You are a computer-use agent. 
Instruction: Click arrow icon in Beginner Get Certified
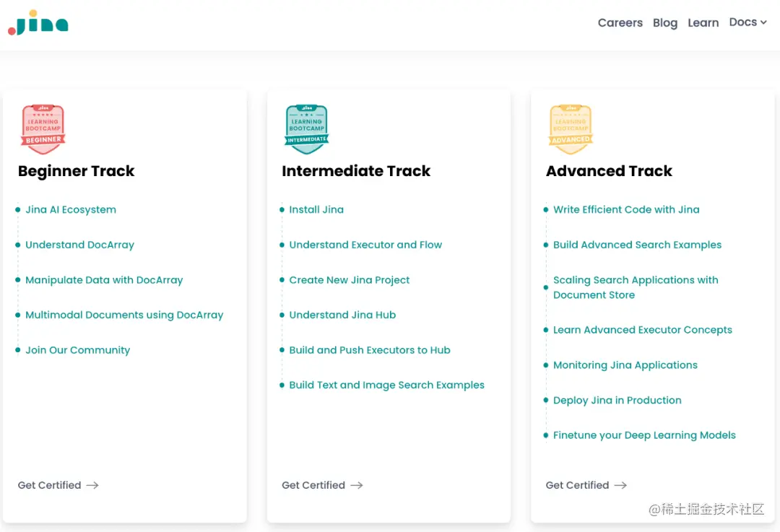(x=92, y=485)
